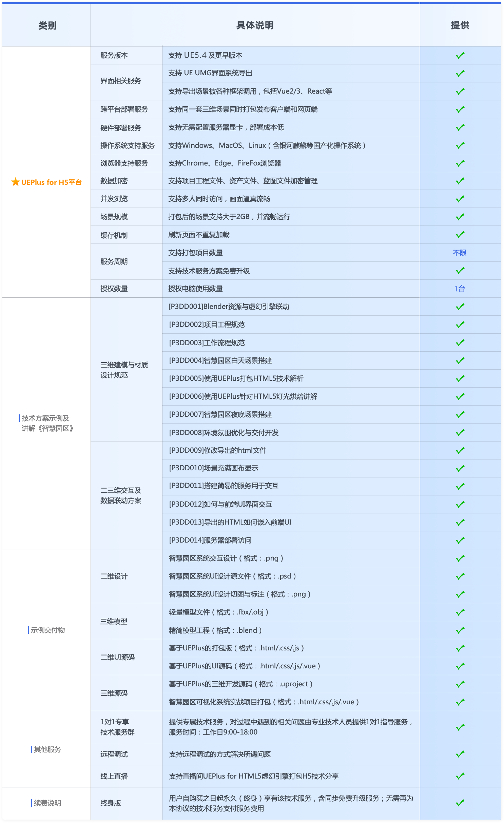Click the checkmark in the 远程调试 row
504x823 pixels.
(x=460, y=754)
